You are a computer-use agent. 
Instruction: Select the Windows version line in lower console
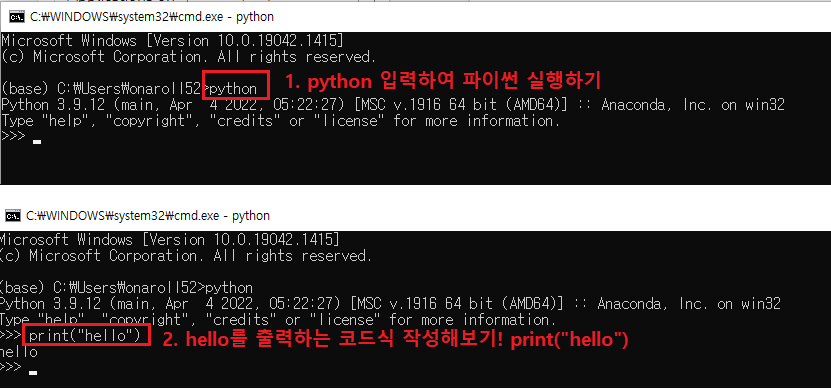[x=169, y=240]
